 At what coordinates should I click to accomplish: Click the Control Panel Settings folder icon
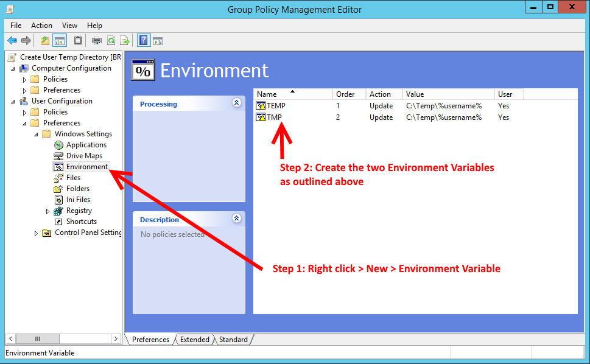coord(47,233)
